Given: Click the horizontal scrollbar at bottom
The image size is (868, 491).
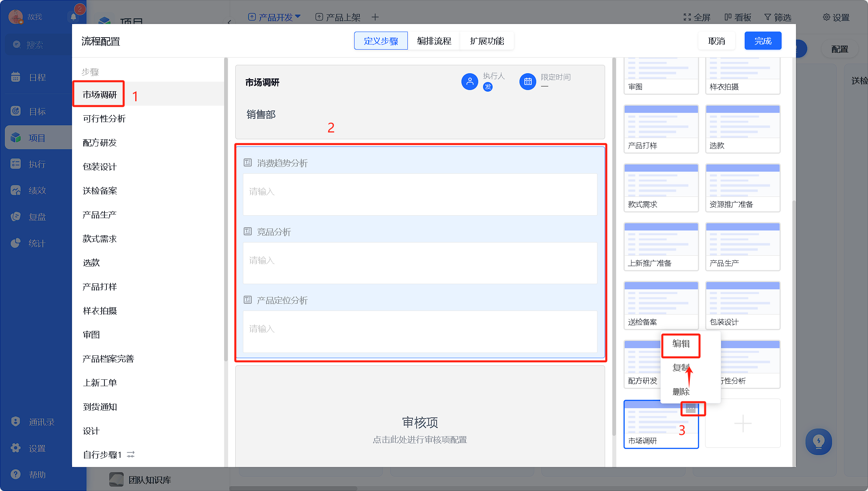Looking at the screenshot, I should click(x=293, y=488).
